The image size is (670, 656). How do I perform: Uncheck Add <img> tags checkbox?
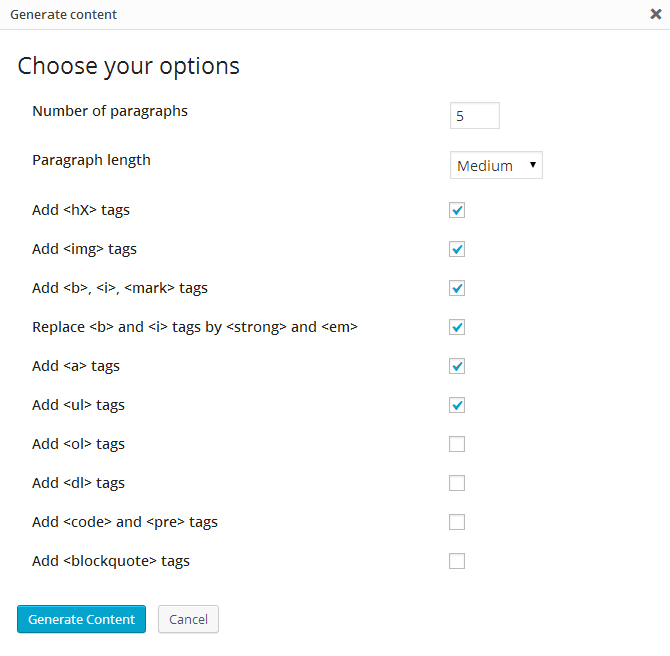pyautogui.click(x=457, y=249)
